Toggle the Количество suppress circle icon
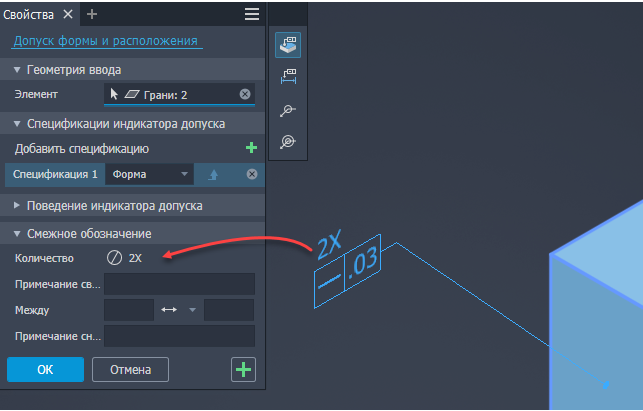The height and width of the screenshot is (411, 643). (x=114, y=258)
